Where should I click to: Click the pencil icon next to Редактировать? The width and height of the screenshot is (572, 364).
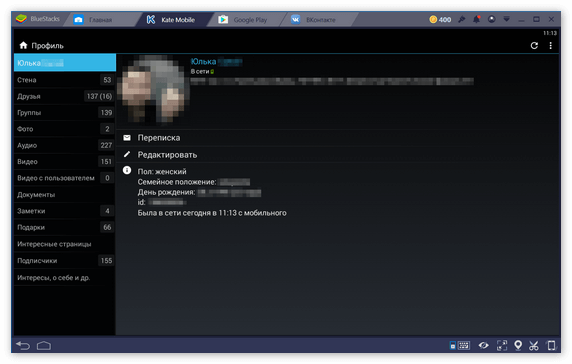click(x=127, y=154)
